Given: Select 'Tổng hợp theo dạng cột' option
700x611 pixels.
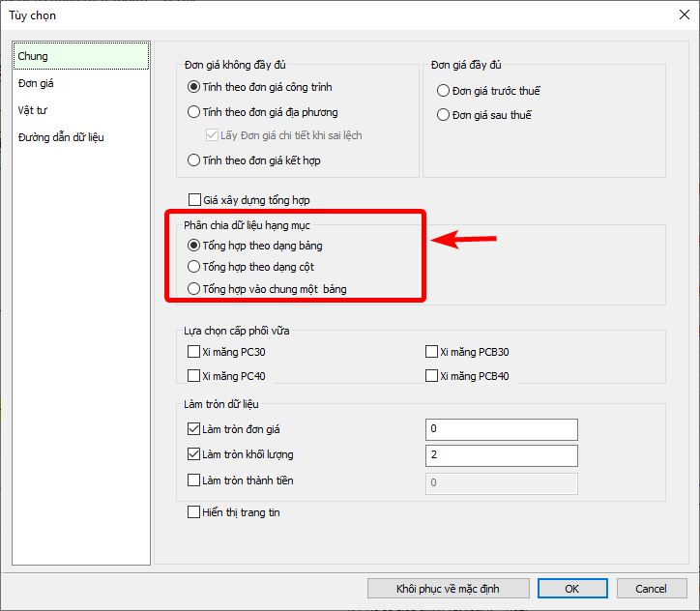Looking at the screenshot, I should coord(194,267).
